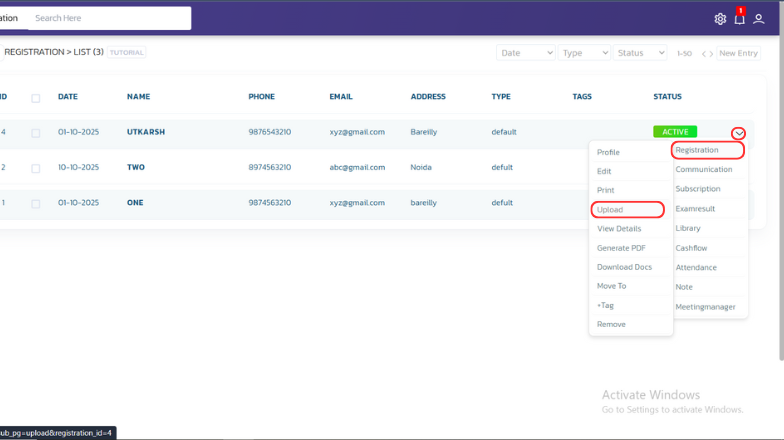This screenshot has width=784, height=440.
Task: Open the Type filter dropdown
Action: tap(584, 53)
